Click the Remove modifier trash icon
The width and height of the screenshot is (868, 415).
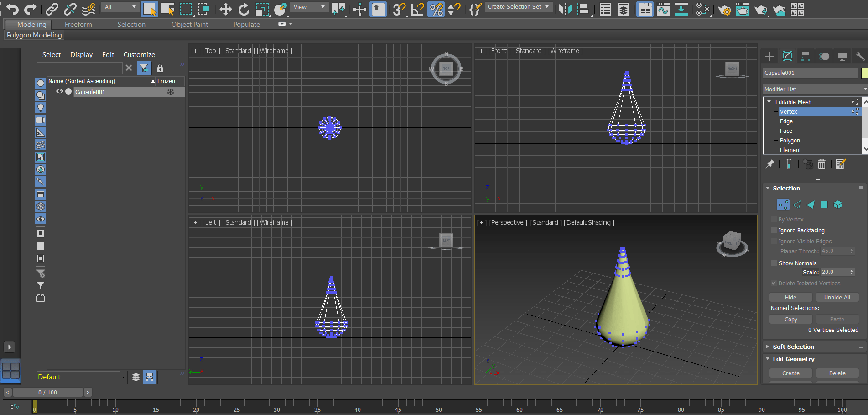coord(821,164)
